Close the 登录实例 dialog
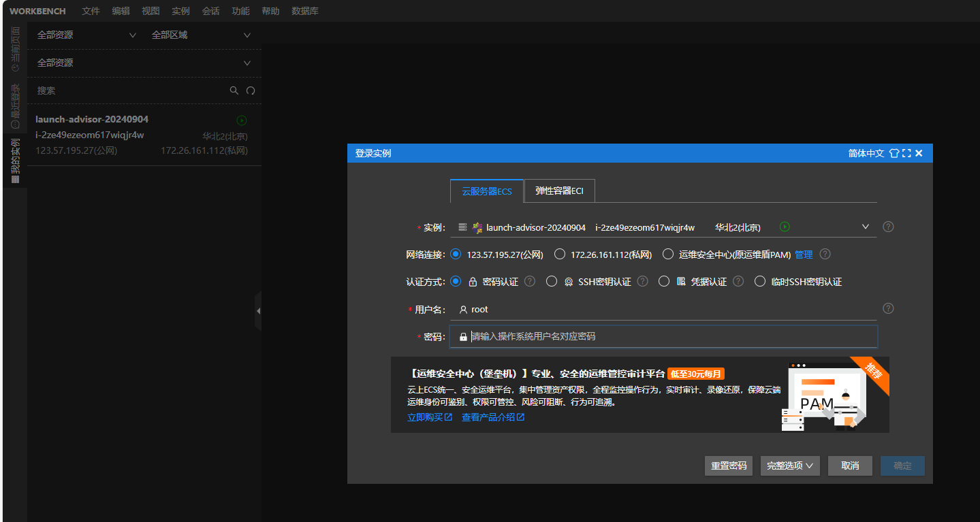980x522 pixels. pos(919,153)
